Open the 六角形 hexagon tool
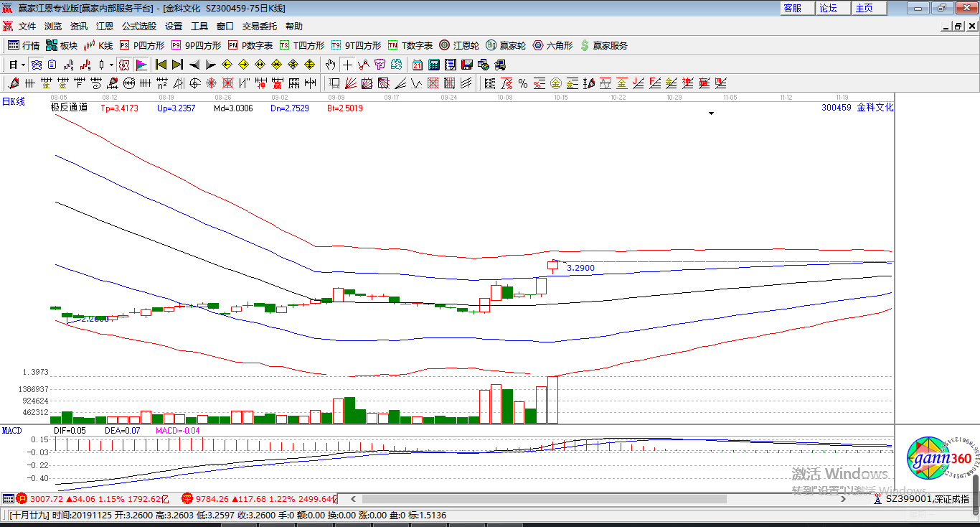The image size is (980, 527). pos(552,45)
